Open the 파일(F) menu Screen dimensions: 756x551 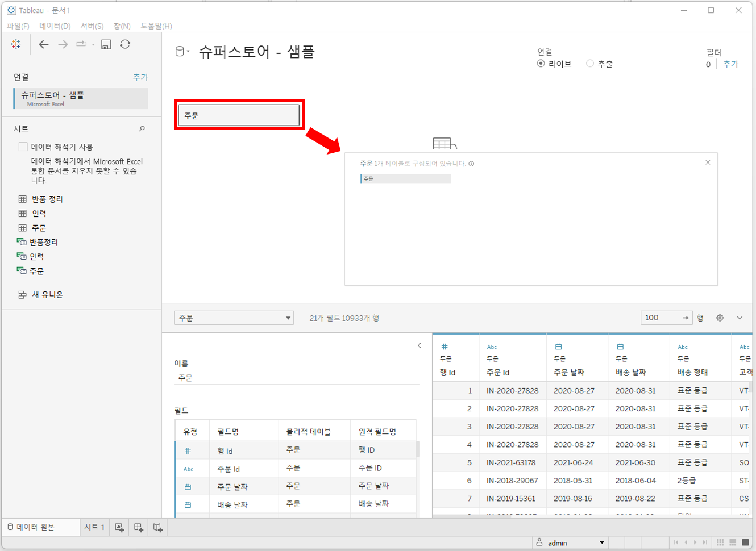[x=18, y=26]
